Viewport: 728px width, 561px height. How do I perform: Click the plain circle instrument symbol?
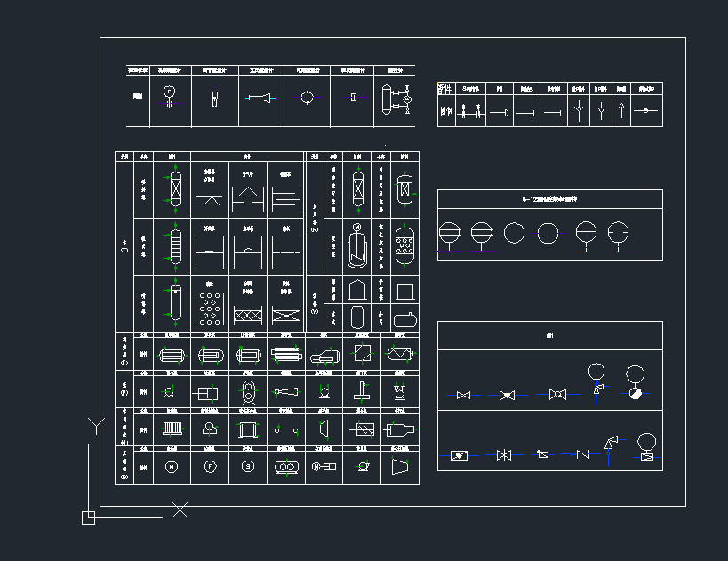(515, 233)
